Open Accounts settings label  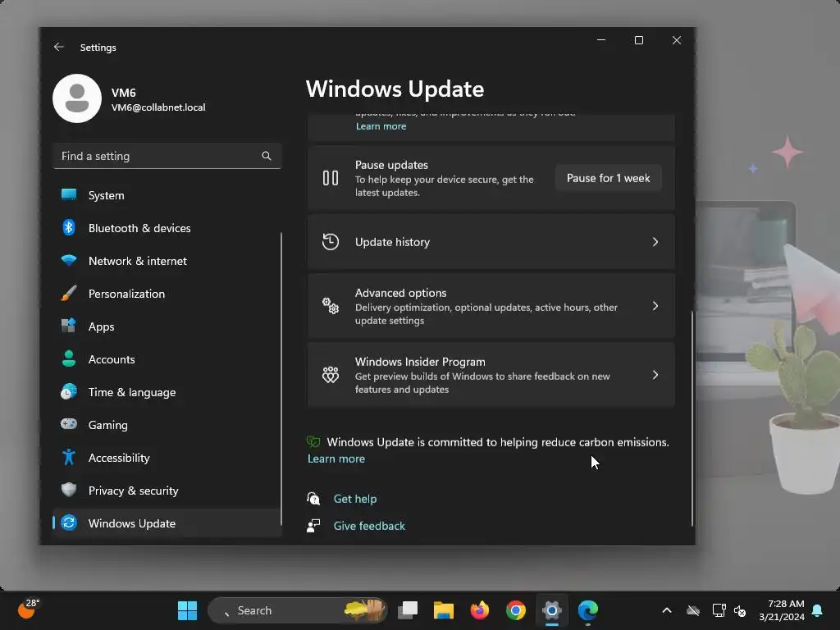[112, 359]
